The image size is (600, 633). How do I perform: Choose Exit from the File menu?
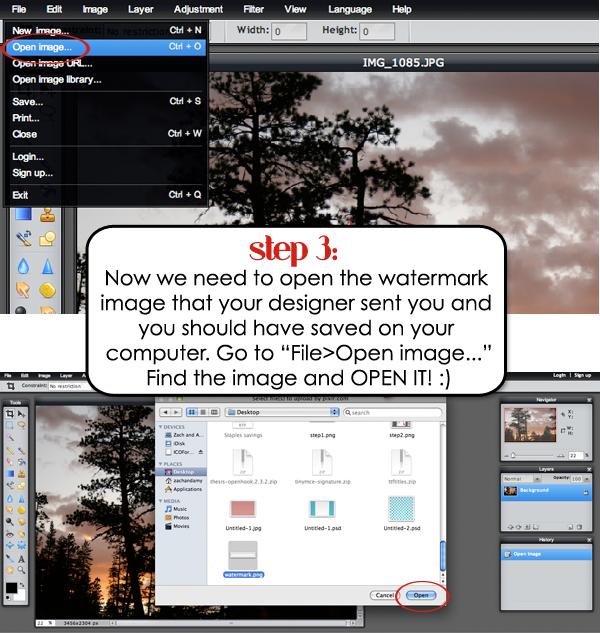(x=106, y=195)
